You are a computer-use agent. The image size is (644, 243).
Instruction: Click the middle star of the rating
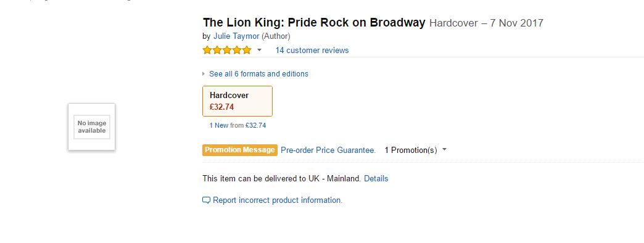227,50
